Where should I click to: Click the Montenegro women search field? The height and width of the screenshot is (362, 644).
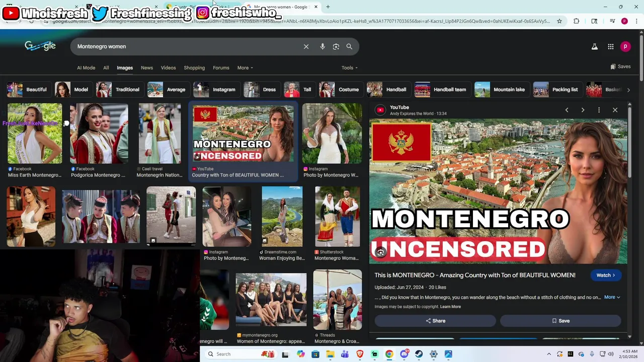click(x=186, y=46)
